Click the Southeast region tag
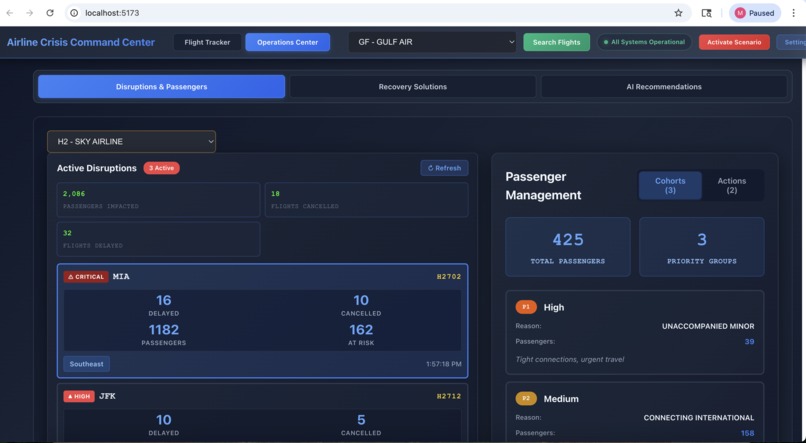 click(86, 364)
